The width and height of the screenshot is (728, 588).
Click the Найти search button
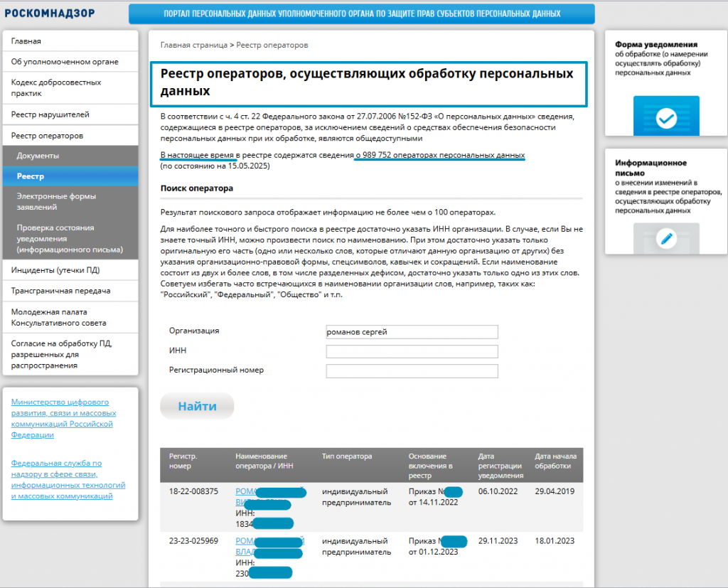[198, 407]
